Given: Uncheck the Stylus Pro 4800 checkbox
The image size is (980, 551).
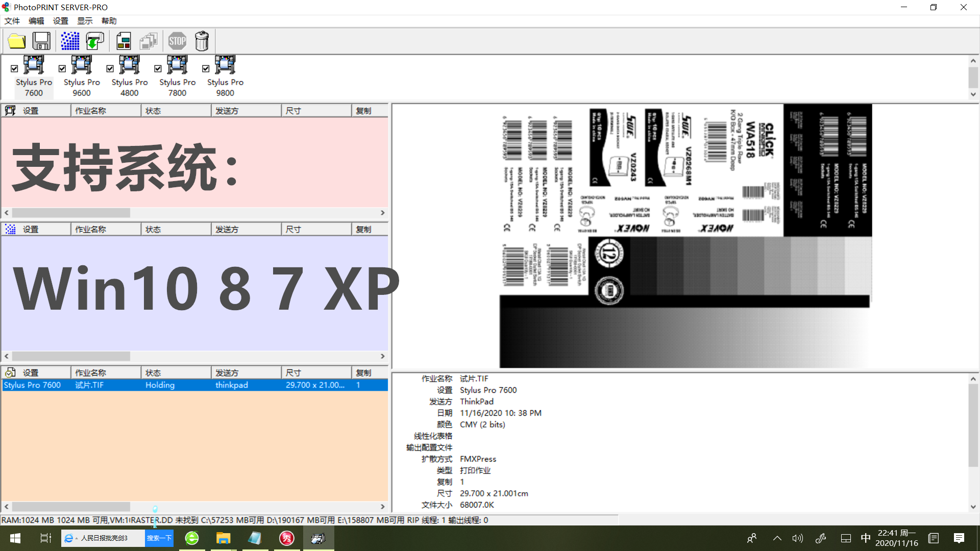Looking at the screenshot, I should click(110, 68).
